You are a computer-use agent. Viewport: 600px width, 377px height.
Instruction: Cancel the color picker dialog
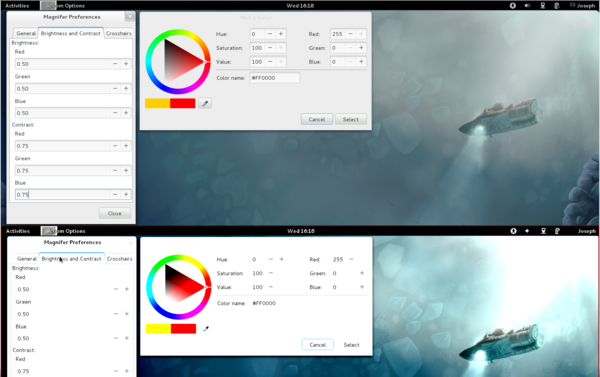click(x=317, y=119)
